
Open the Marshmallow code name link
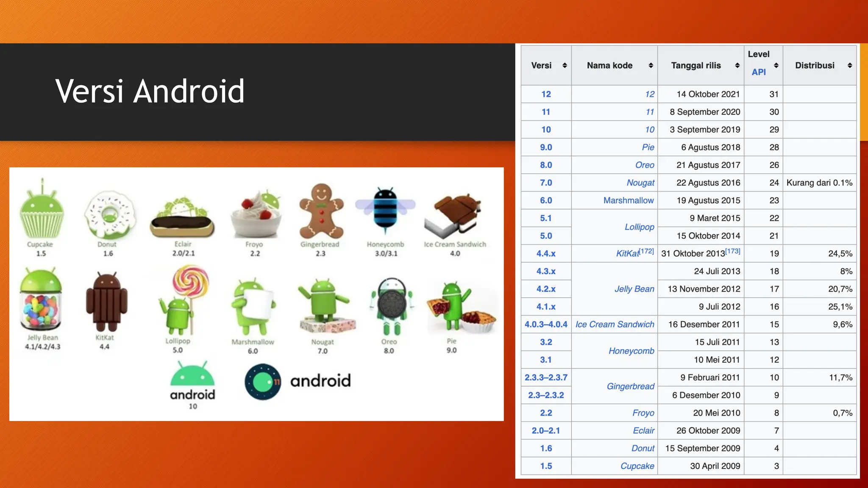(x=629, y=200)
